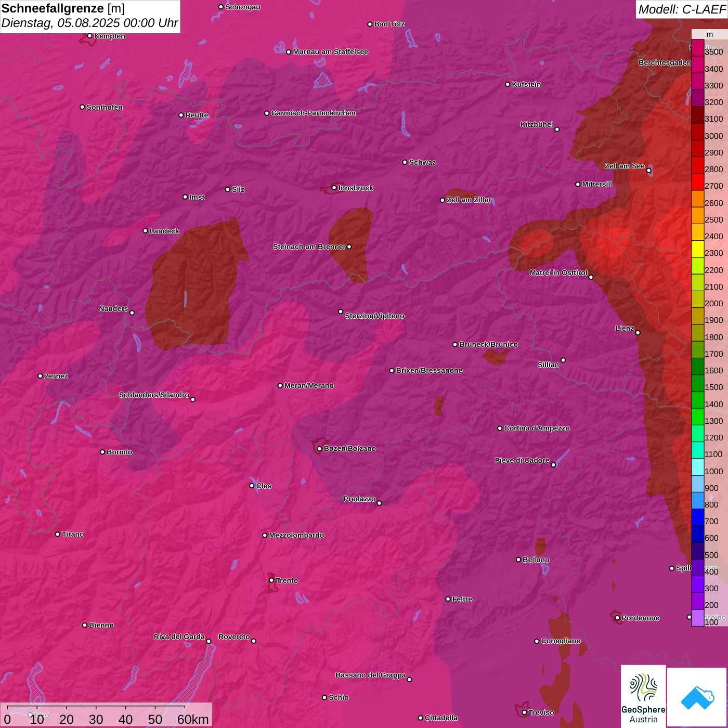Click the Kempten city marker
Viewport: 728px width, 728px height.
(89, 36)
